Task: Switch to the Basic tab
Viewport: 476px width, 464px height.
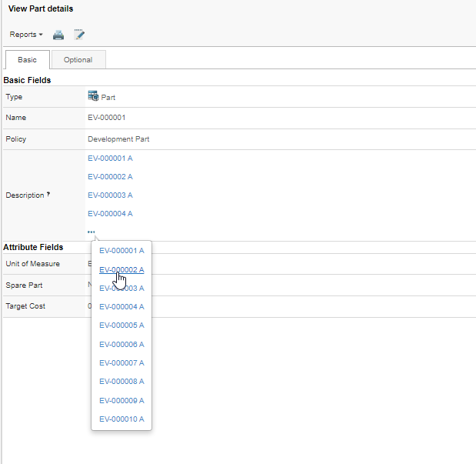Action: [27, 60]
